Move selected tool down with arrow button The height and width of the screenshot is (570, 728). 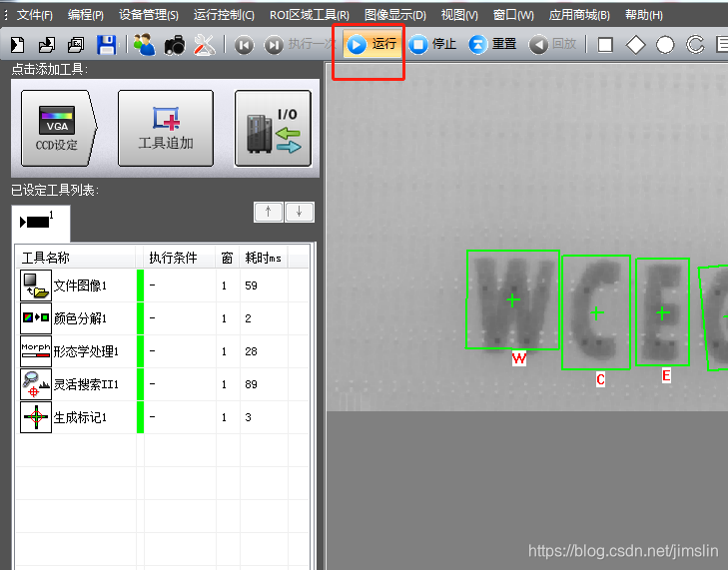[x=299, y=212]
